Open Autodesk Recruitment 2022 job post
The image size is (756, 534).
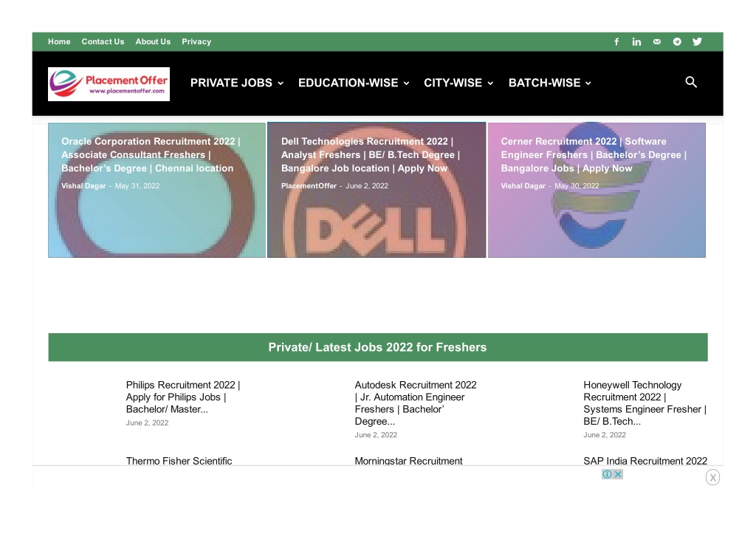[415, 403]
